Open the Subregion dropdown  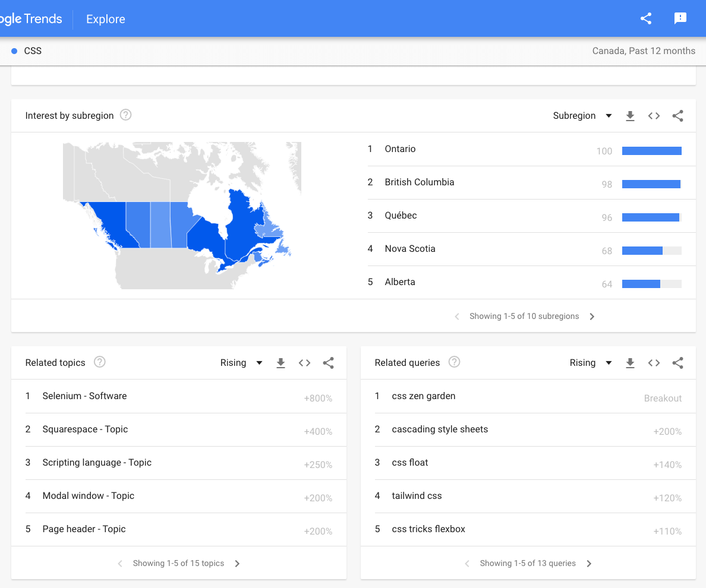click(x=582, y=116)
